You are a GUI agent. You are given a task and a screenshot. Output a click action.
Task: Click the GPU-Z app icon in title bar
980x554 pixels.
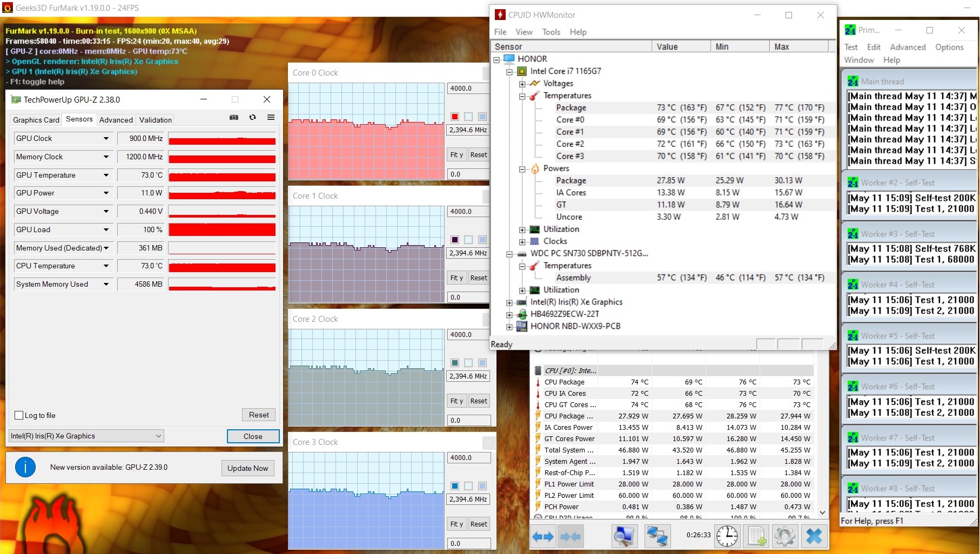click(x=16, y=99)
